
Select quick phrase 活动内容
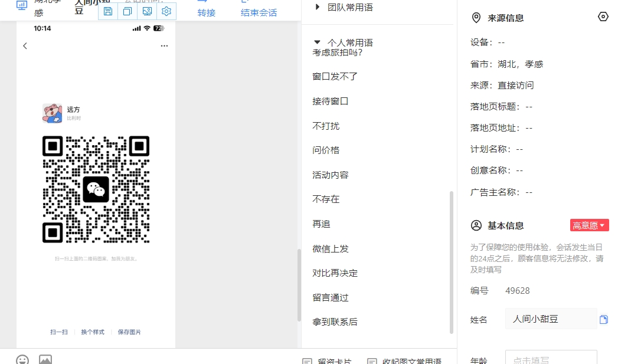[331, 175]
